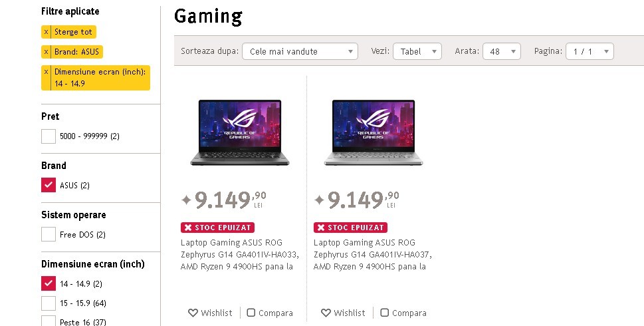Image resolution: width=644 pixels, height=326 pixels.
Task: Open the Sorteaza dupa dropdown
Action: (x=300, y=51)
